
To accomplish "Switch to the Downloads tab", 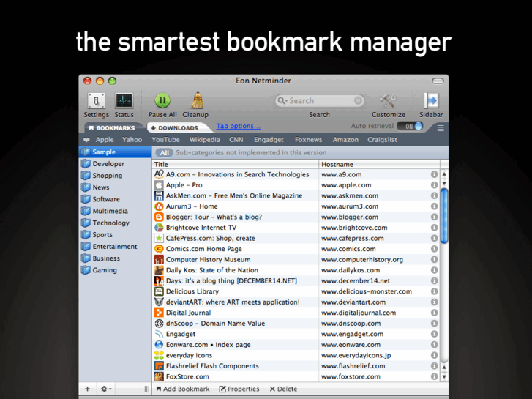I will point(175,128).
